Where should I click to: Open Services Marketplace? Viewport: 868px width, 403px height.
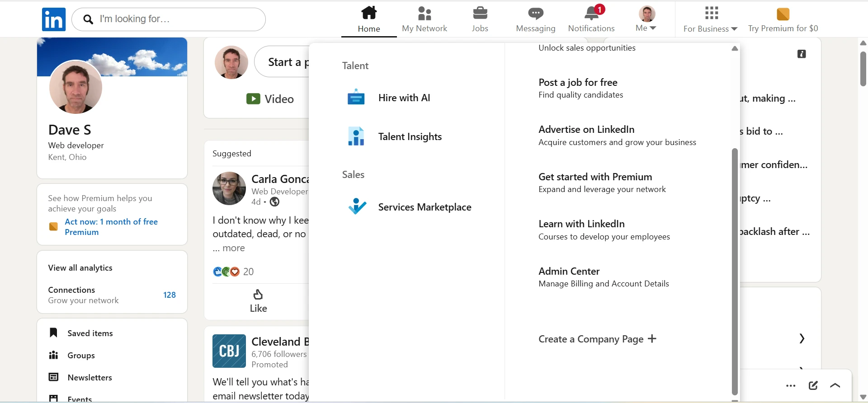(425, 207)
